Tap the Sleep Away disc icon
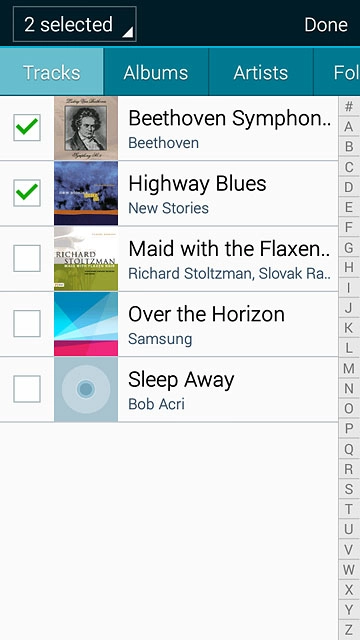Screen dimensions: 360x640 86,389
